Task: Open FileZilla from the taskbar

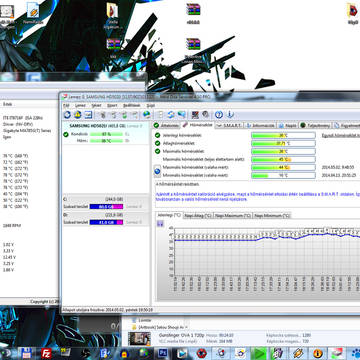Action: pos(46,353)
